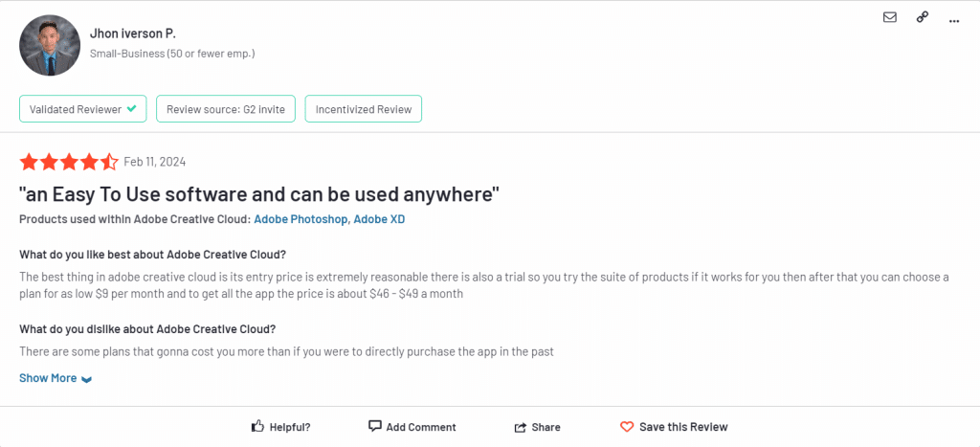Viewport: 980px width, 447px height.
Task: Click the heart icon to save review
Action: [627, 427]
